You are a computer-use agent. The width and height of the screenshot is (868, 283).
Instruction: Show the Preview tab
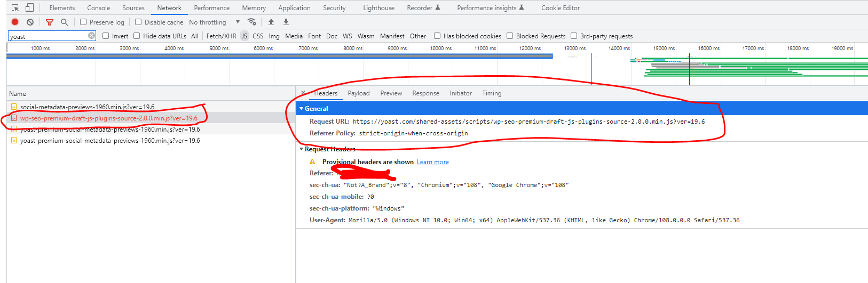[391, 93]
